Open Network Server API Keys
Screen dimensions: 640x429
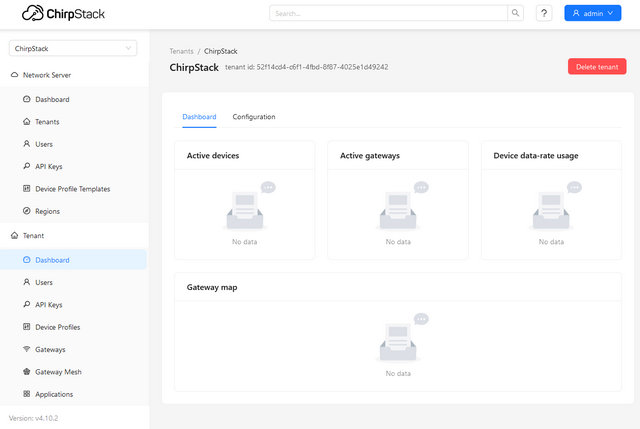[48, 166]
